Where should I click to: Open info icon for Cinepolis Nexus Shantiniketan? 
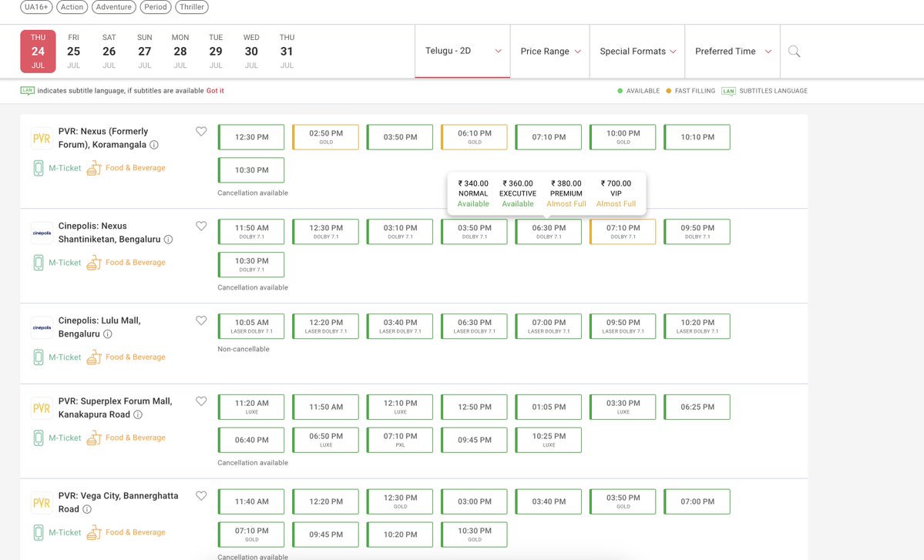point(168,240)
